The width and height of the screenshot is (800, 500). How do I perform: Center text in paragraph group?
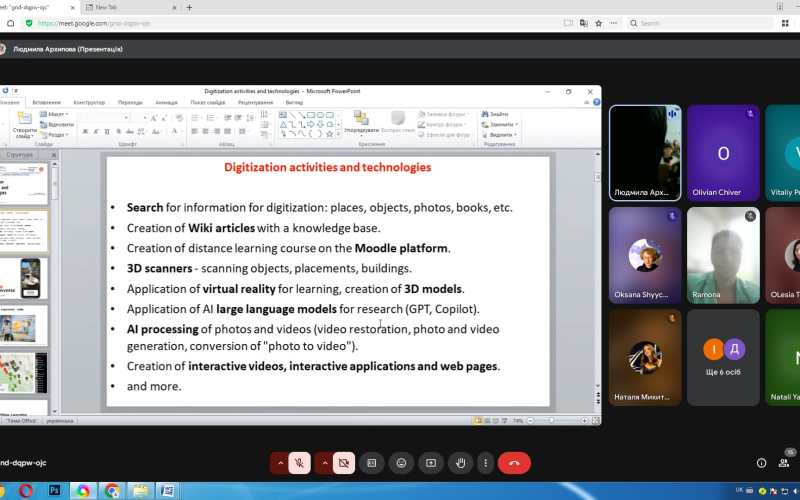[x=206, y=132]
